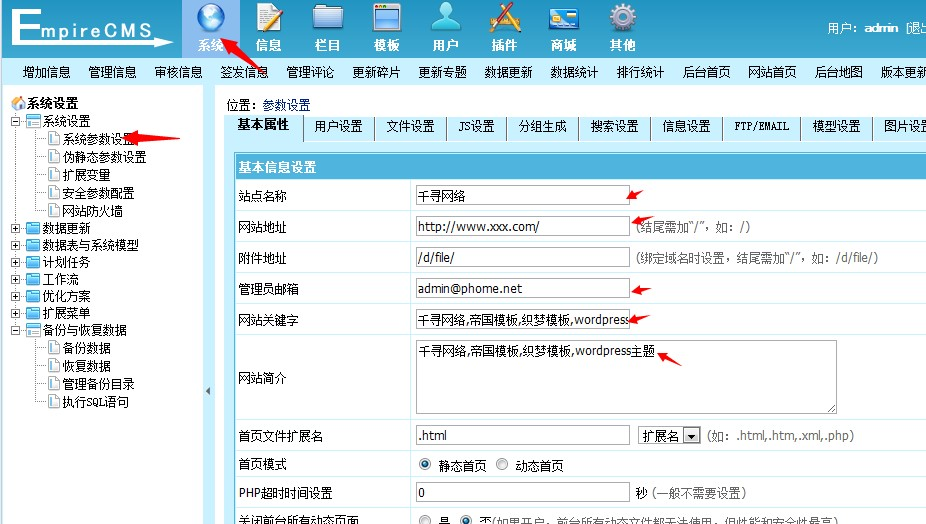Select the 静态首页 radio button
This screenshot has width=926, height=524.
point(426,466)
